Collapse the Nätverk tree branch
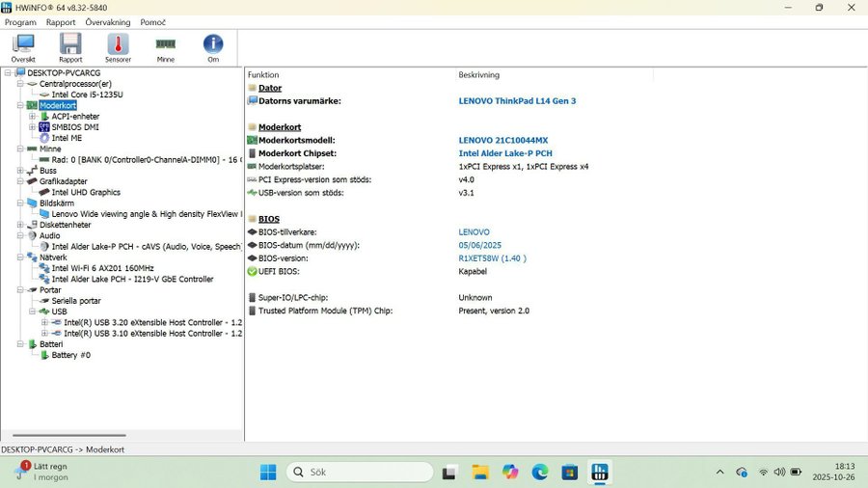The image size is (868, 488). click(x=19, y=258)
